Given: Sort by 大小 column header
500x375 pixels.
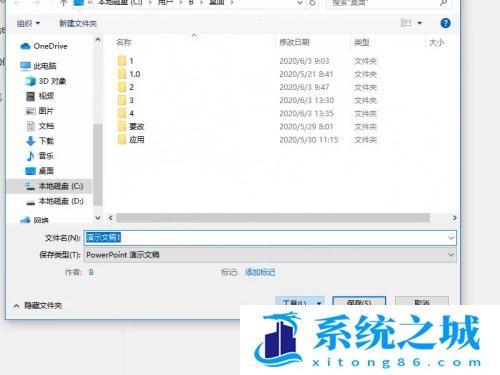Looking at the screenshot, I should point(437,42).
